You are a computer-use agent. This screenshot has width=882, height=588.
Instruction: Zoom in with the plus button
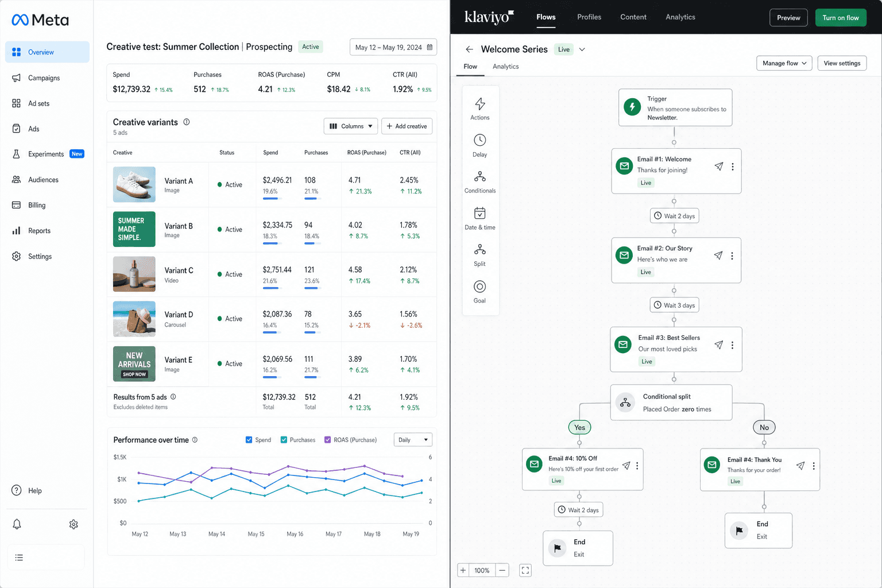[x=463, y=570]
